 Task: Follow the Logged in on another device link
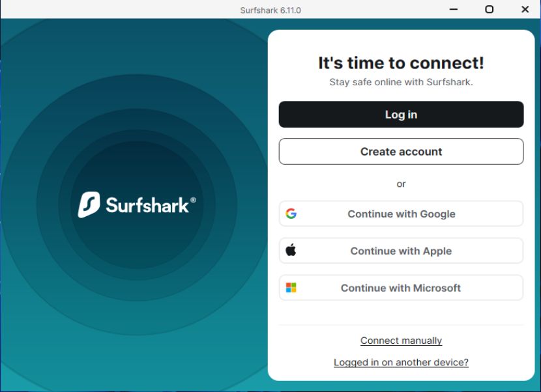[401, 362]
